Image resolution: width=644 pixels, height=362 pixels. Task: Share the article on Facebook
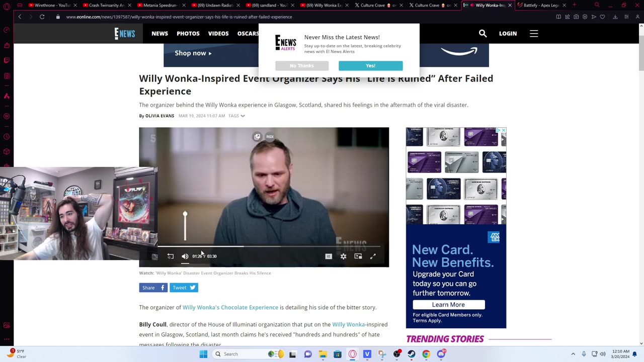pos(153,288)
